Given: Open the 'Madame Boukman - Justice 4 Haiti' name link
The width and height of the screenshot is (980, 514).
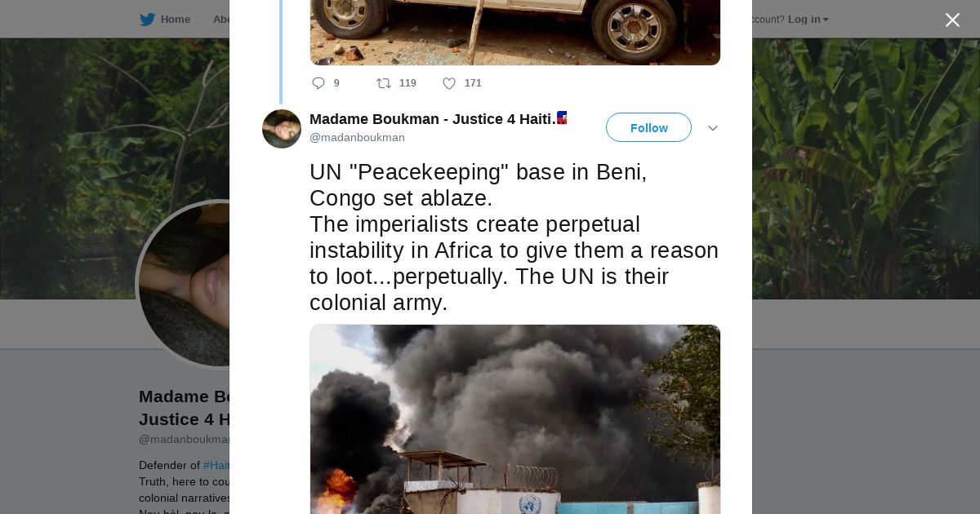Looking at the screenshot, I should pos(432,119).
